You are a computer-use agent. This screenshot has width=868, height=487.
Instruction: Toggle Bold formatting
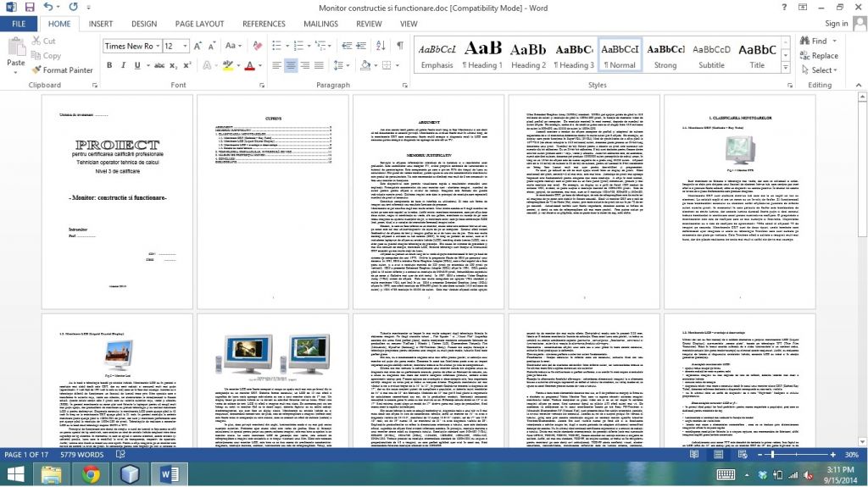(110, 66)
